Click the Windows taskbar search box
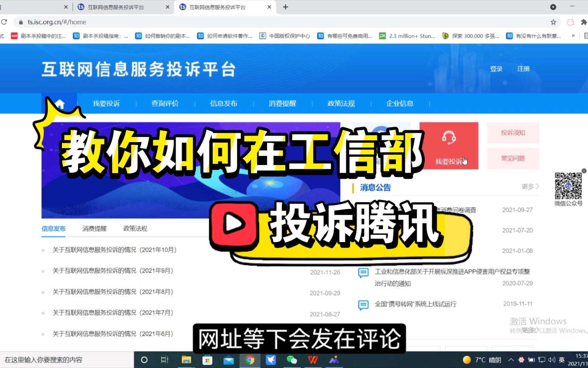The width and height of the screenshot is (588, 368). pyautogui.click(x=67, y=360)
